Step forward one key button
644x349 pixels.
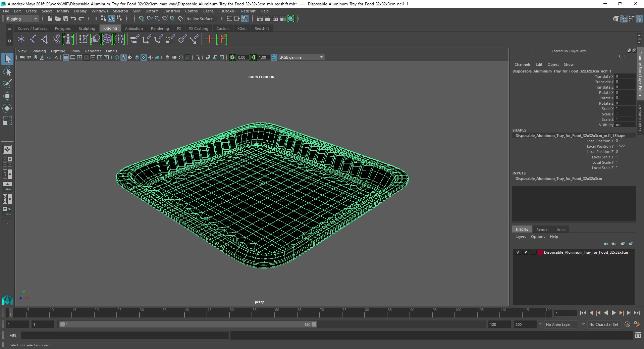coord(621,313)
